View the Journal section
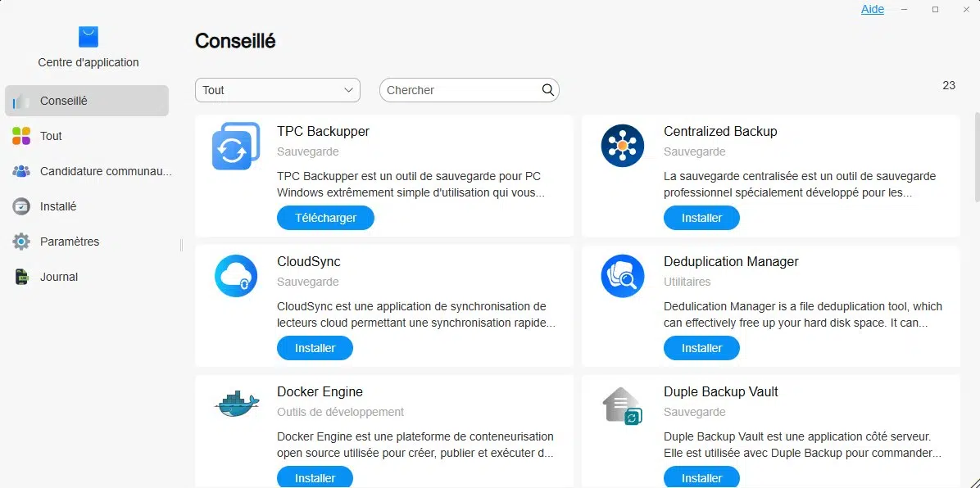 [87, 277]
